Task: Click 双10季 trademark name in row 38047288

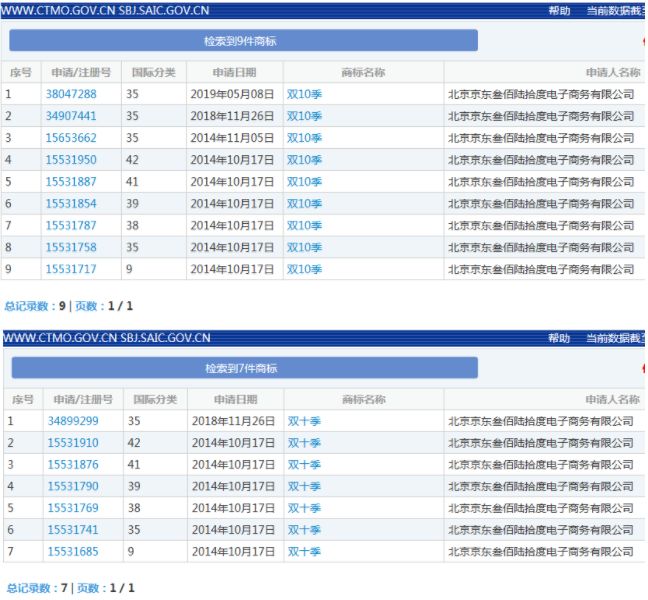Action: pos(304,94)
